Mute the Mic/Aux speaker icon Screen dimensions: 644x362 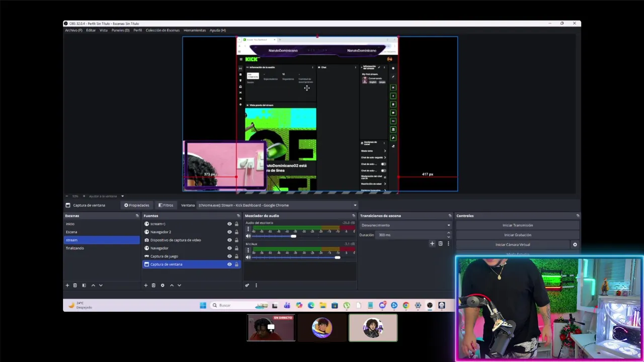(x=248, y=257)
